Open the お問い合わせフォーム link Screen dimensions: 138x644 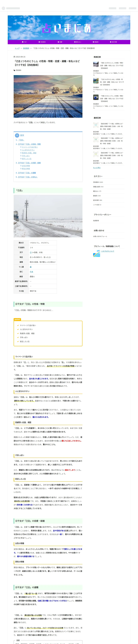coord(100,236)
